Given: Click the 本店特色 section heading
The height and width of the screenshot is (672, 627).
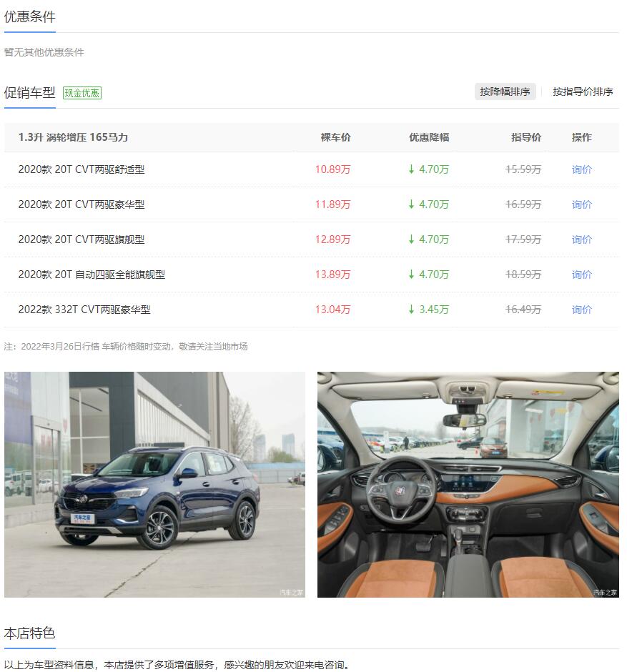Looking at the screenshot, I should [29, 633].
